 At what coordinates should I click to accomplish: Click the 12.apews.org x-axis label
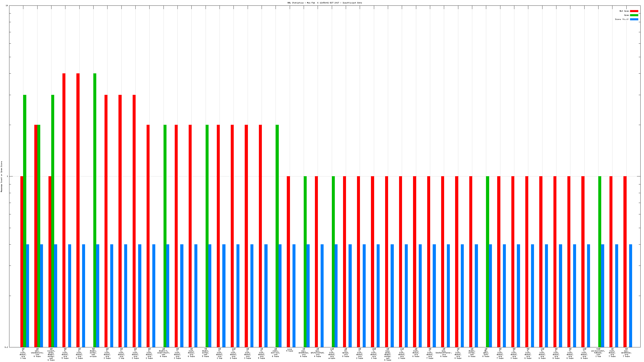(346, 352)
